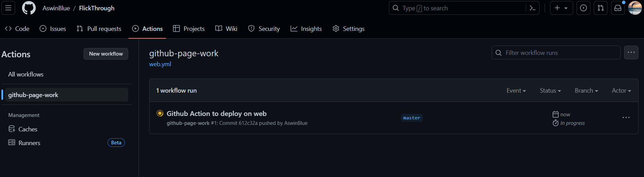Open workflow options three-dot menu near filter

(x=631, y=52)
